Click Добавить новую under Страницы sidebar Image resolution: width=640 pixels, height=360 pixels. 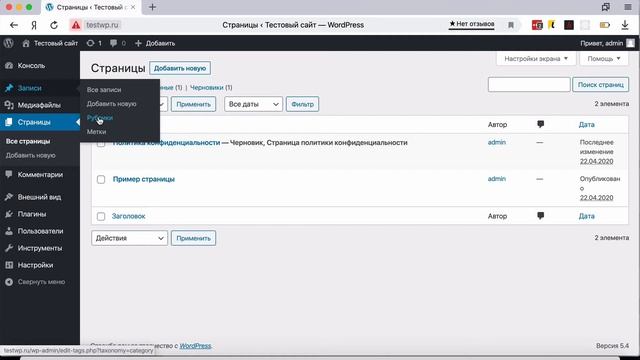click(x=31, y=155)
